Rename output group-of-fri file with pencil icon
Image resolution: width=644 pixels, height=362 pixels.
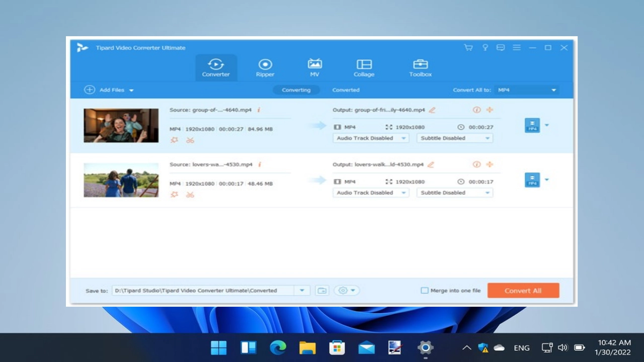[x=432, y=110]
